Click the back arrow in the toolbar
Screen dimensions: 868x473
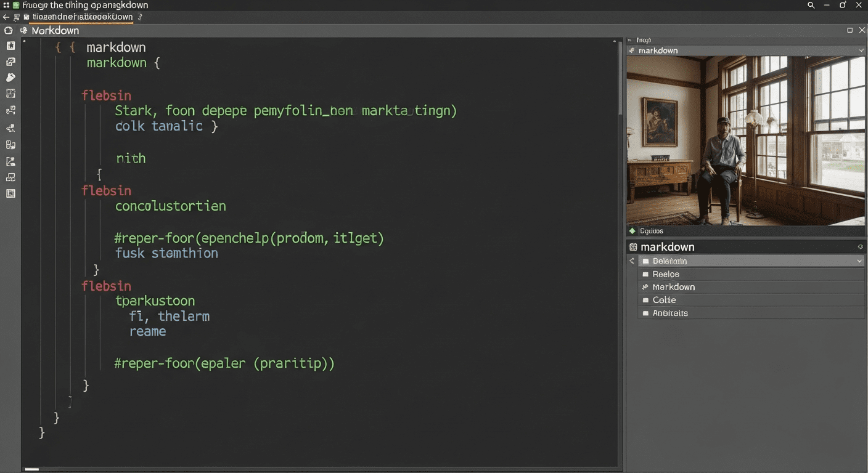coord(6,17)
